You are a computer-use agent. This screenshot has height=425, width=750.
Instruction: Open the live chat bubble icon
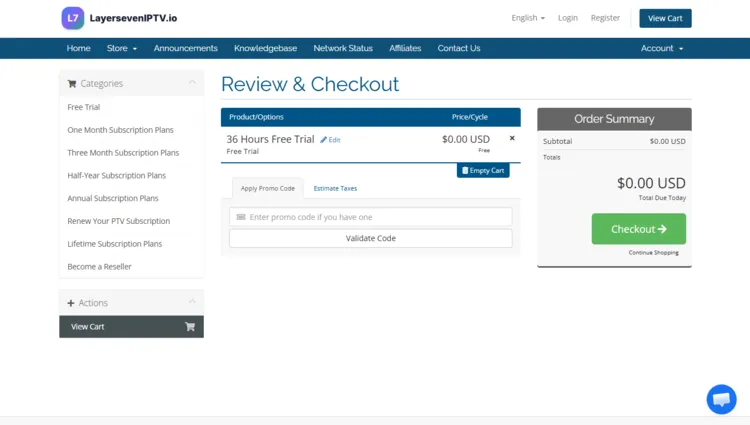click(721, 399)
